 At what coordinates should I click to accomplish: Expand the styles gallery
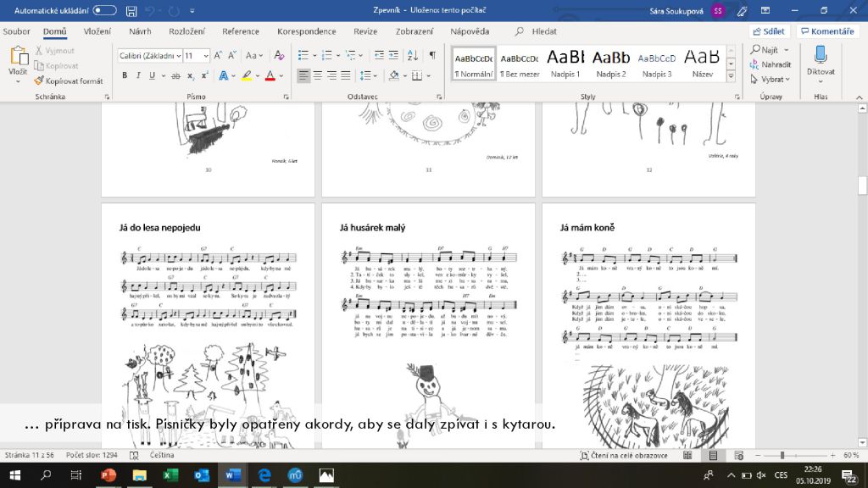coord(731,77)
